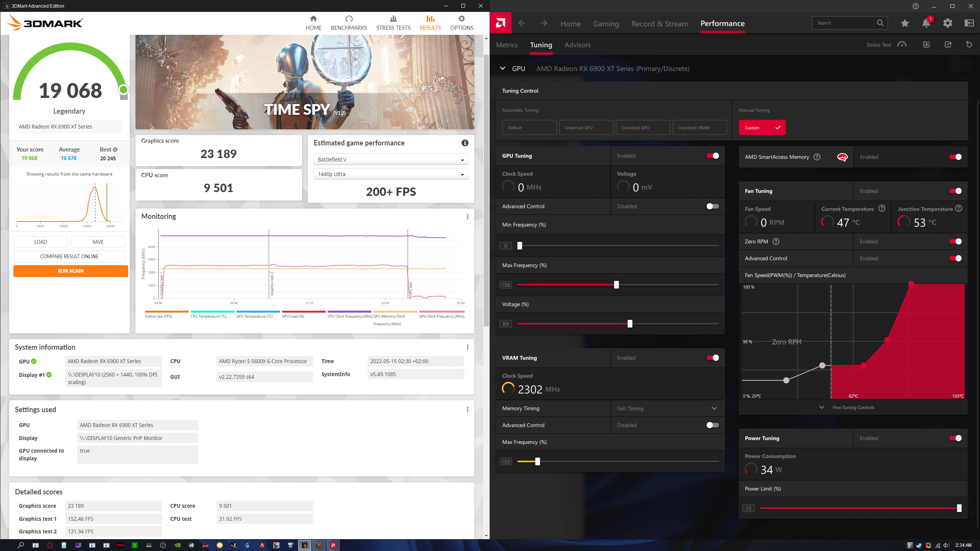Viewport: 980px width, 551px height.
Task: Click the GPU Voltage slider handle
Action: 630,324
